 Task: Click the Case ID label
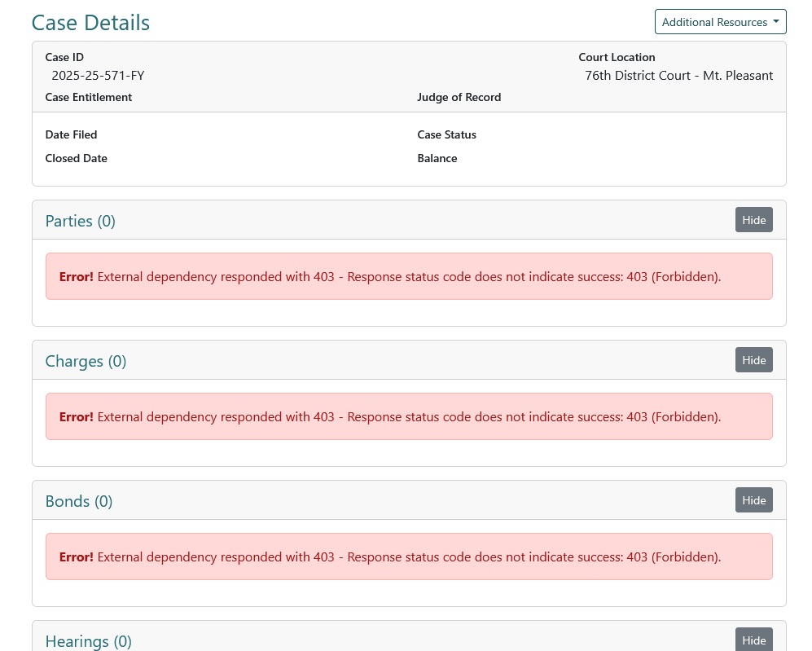(64, 57)
